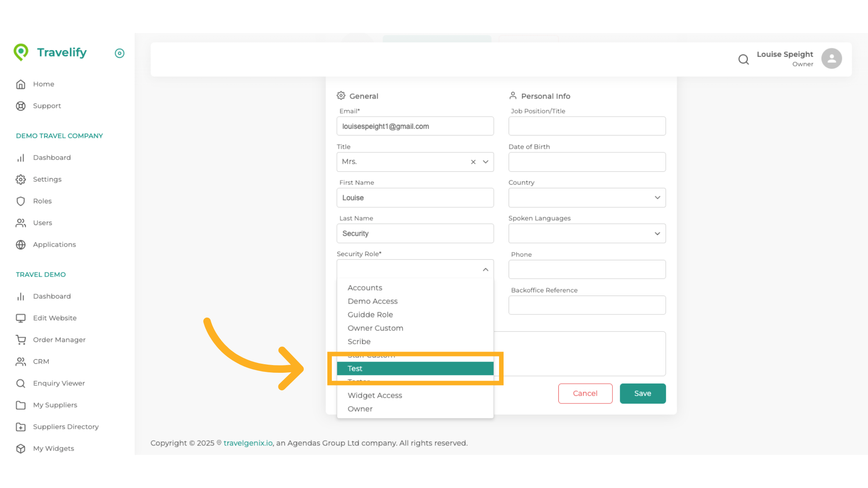Image resolution: width=868 pixels, height=488 pixels.
Task: Click the Cancel button
Action: 585,394
